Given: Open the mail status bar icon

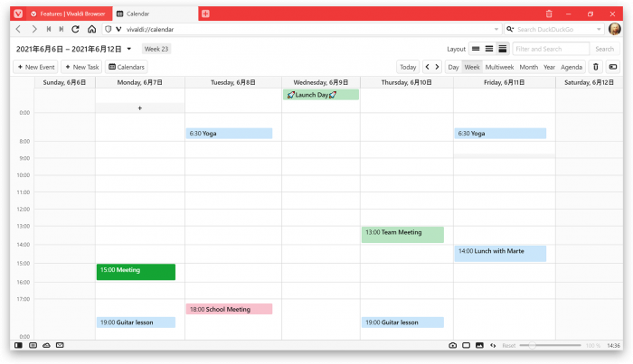Looking at the screenshot, I should 60,345.
